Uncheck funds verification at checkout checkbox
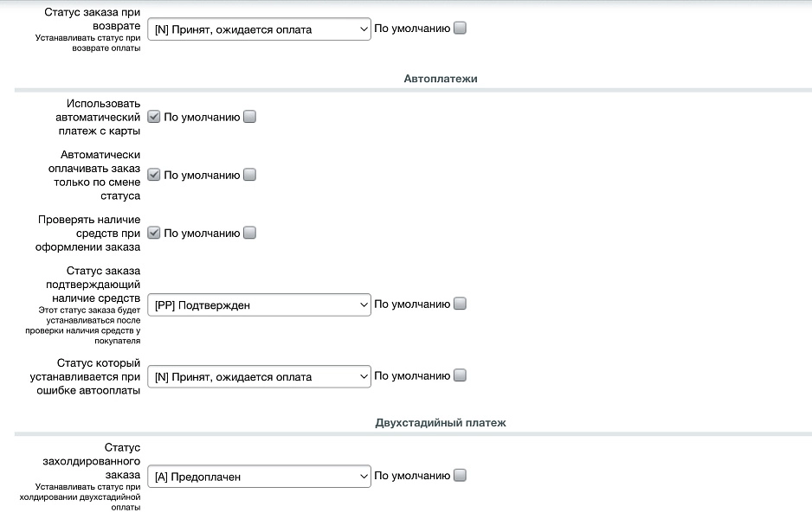812x519 pixels. (x=154, y=233)
